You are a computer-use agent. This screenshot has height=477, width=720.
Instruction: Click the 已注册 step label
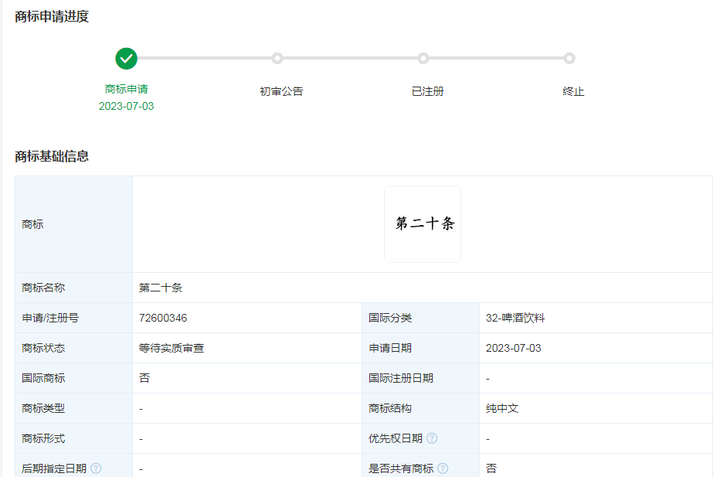click(x=428, y=91)
